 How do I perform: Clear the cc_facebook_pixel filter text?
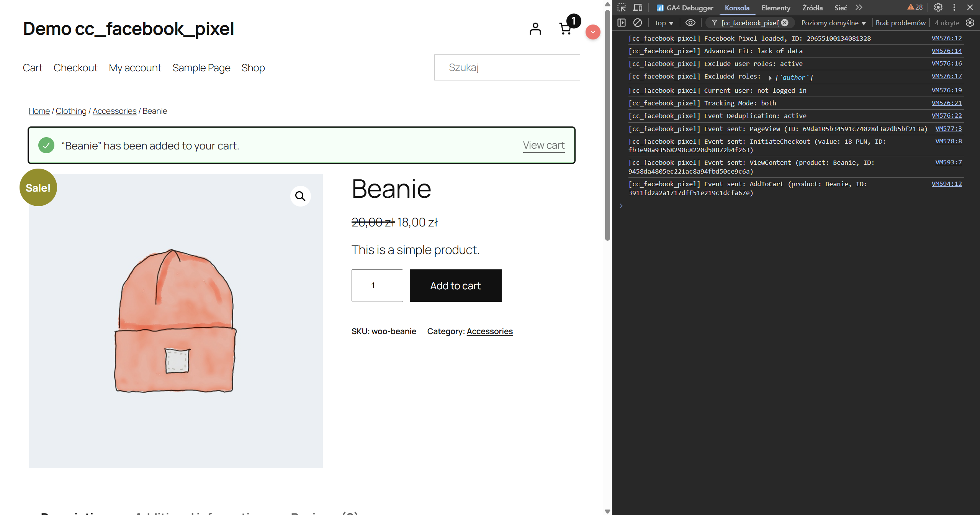785,23
